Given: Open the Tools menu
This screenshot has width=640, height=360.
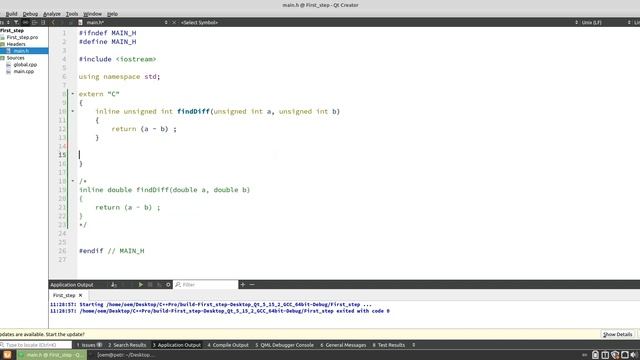Looking at the screenshot, I should coord(72,14).
